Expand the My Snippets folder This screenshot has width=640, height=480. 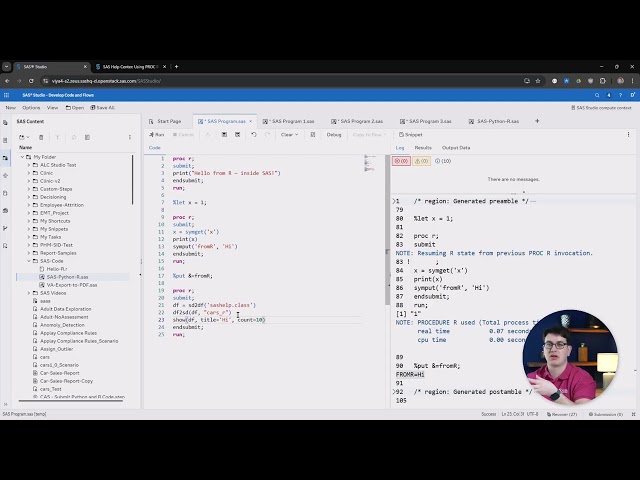(29, 229)
